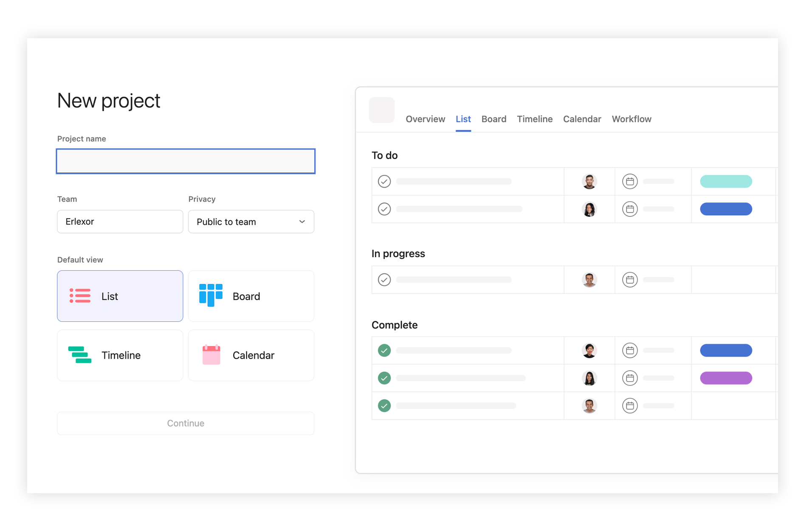Open the Timeline tab in preview
This screenshot has height=531, width=812.
coord(534,119)
